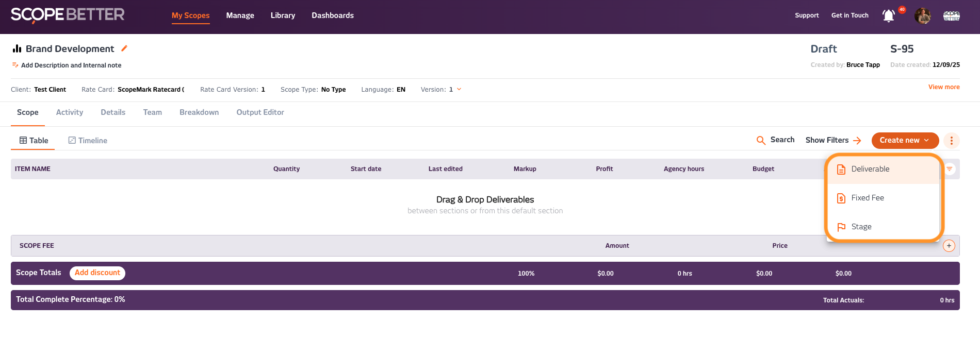Click the View more link

click(x=943, y=87)
